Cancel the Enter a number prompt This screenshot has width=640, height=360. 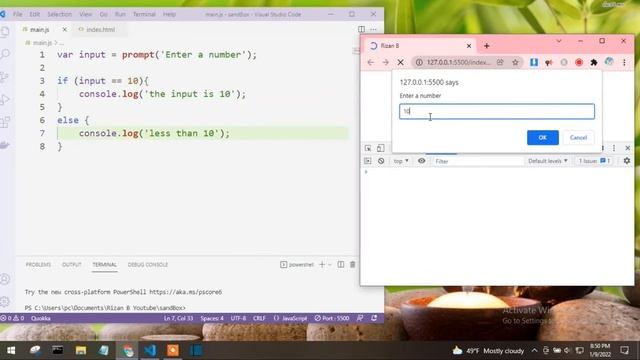tap(578, 138)
